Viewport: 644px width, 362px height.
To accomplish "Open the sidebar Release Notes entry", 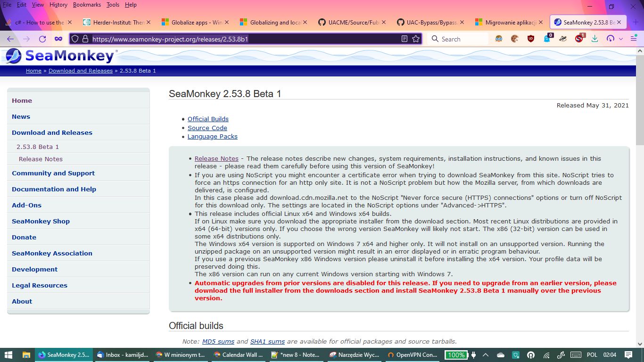I will click(78, 159).
